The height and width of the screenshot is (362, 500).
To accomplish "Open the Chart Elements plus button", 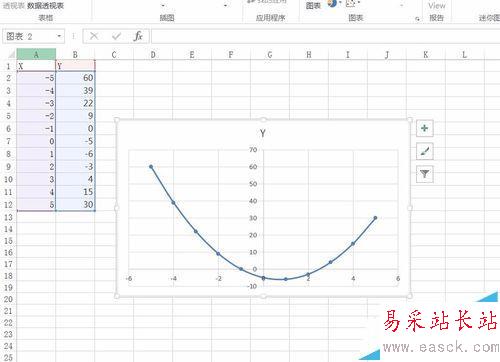I will pos(425,128).
